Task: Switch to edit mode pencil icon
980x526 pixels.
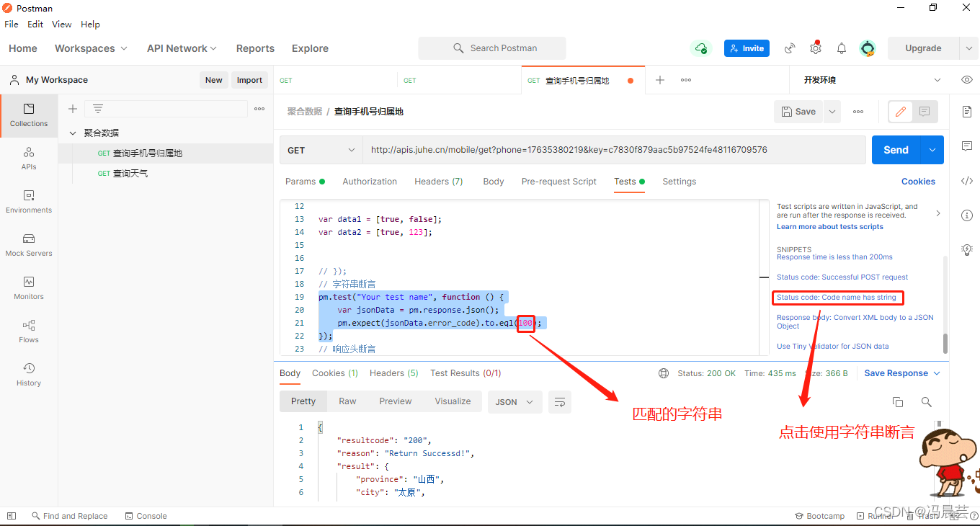Action: 900,112
